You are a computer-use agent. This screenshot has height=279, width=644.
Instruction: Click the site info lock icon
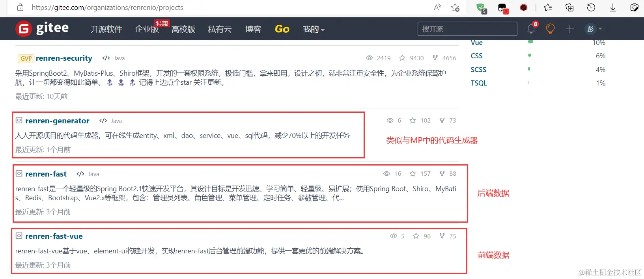point(20,7)
